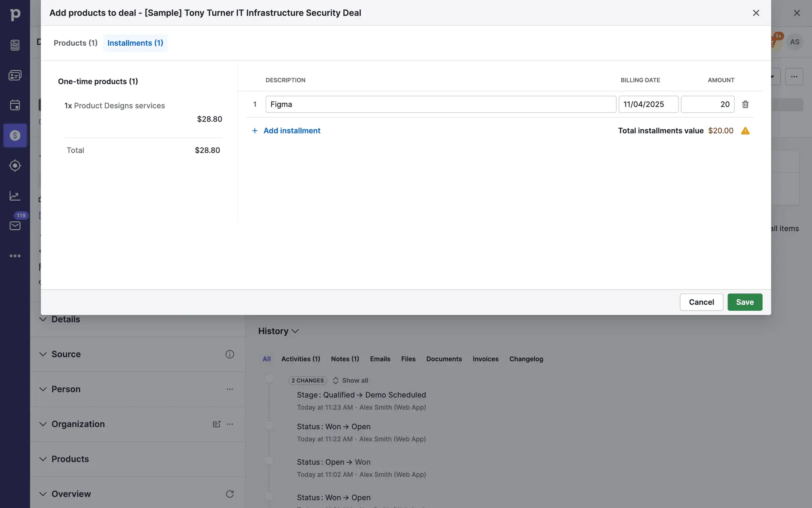The height and width of the screenshot is (508, 812).
Task: Select Installments (1) tab
Action: [x=135, y=43]
